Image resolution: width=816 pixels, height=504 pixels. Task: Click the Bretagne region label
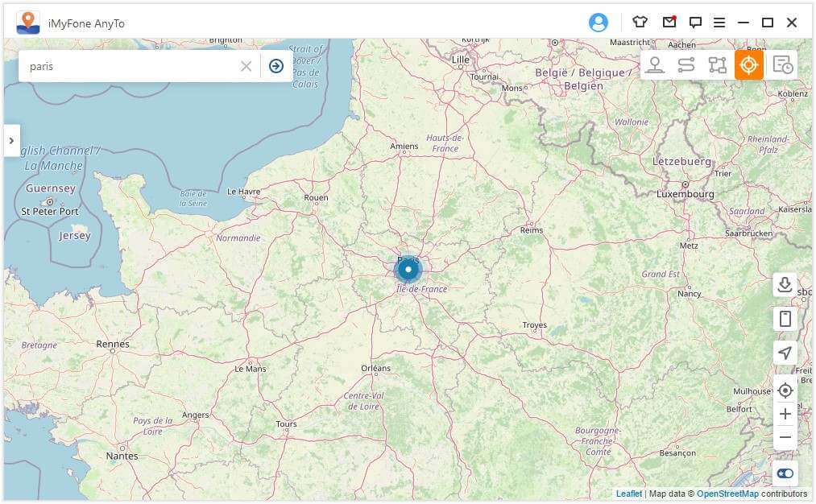point(39,345)
